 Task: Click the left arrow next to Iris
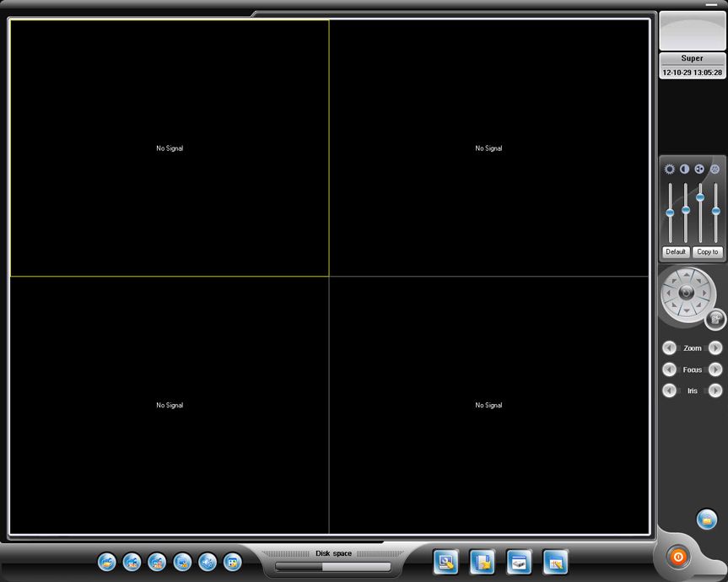(669, 391)
